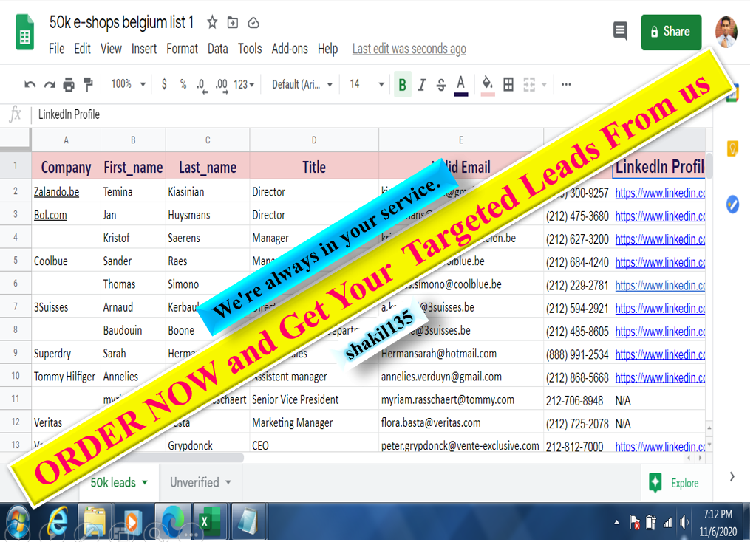Open the Windows Start button
The height and width of the screenshot is (542, 756).
[18, 521]
